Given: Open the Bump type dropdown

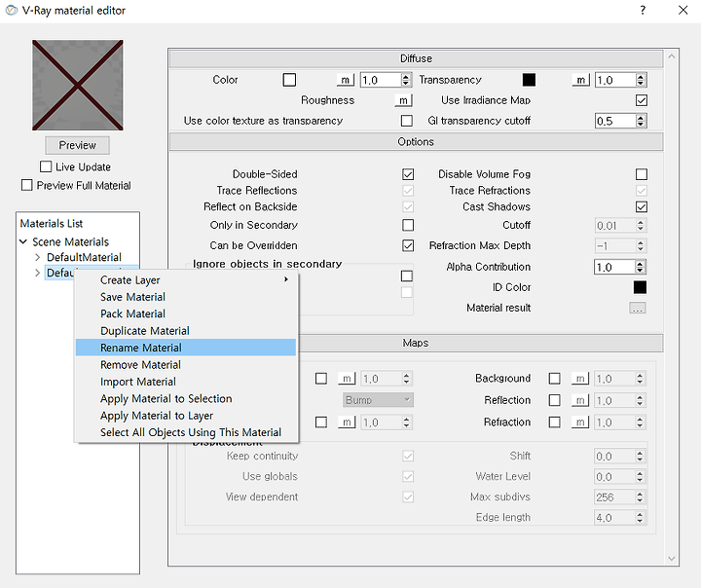Looking at the screenshot, I should point(378,400).
